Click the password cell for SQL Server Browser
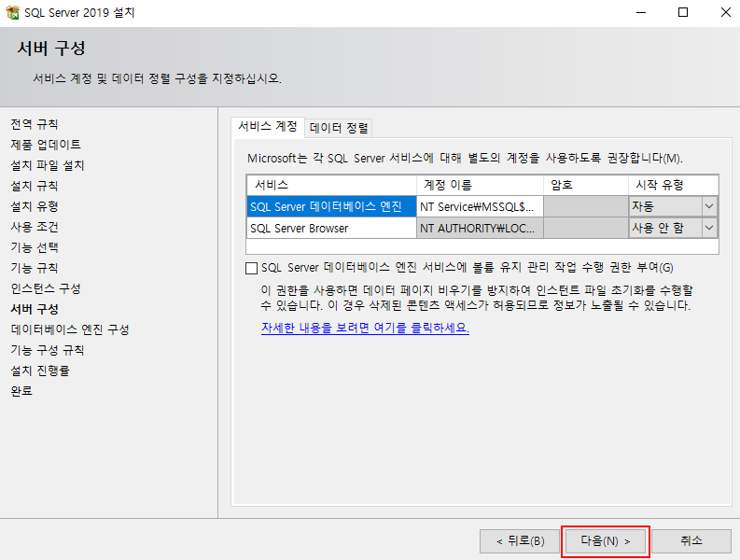Screen dimensions: 740x560 (586, 228)
